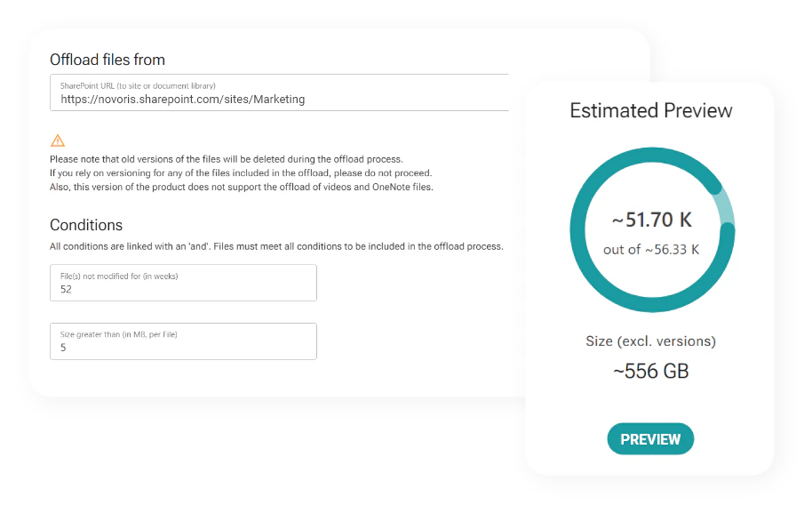Click the orange warning triangle icon
Screen dimensions: 812x513
58,140
